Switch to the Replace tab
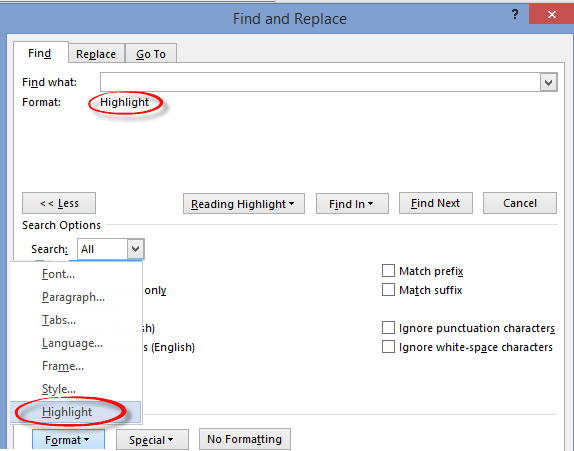Screen dimensions: 574x451 click(96, 54)
